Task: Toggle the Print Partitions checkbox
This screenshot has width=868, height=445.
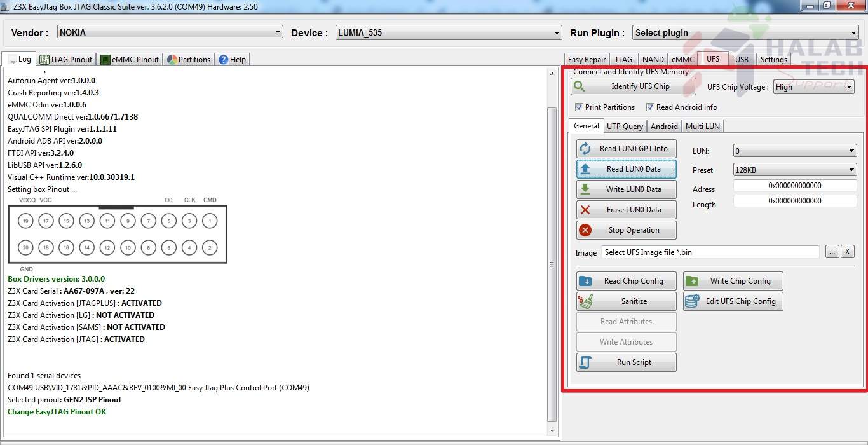Action: coord(579,107)
